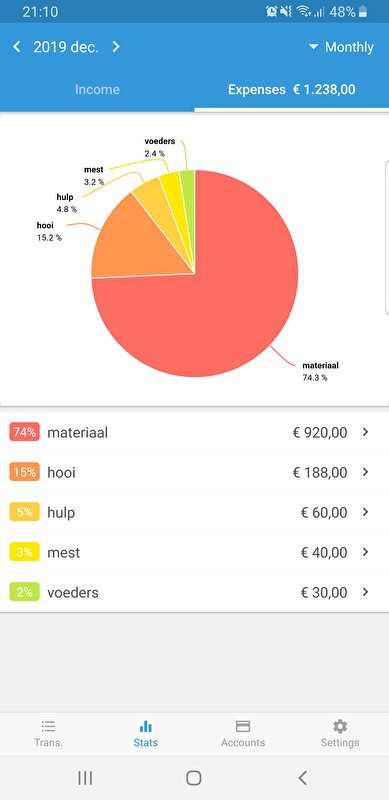
Task: Open Stats bar chart icon
Action: 145,726
